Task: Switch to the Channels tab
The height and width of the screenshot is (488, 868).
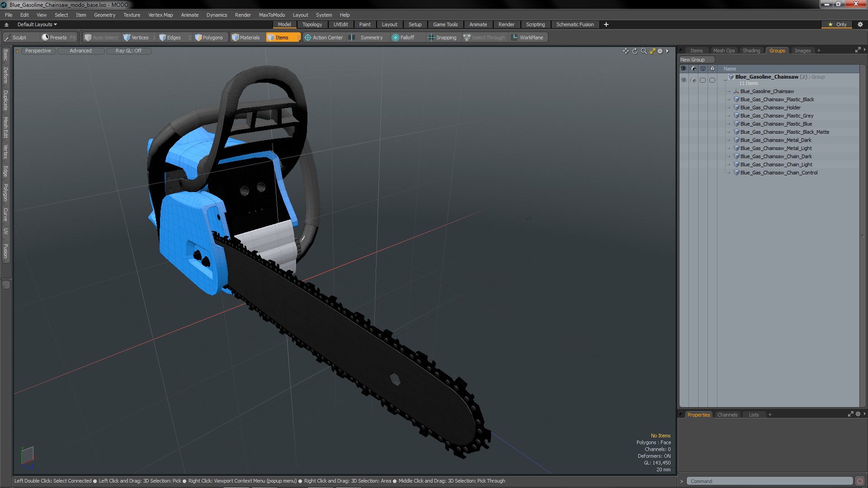Action: (727, 415)
